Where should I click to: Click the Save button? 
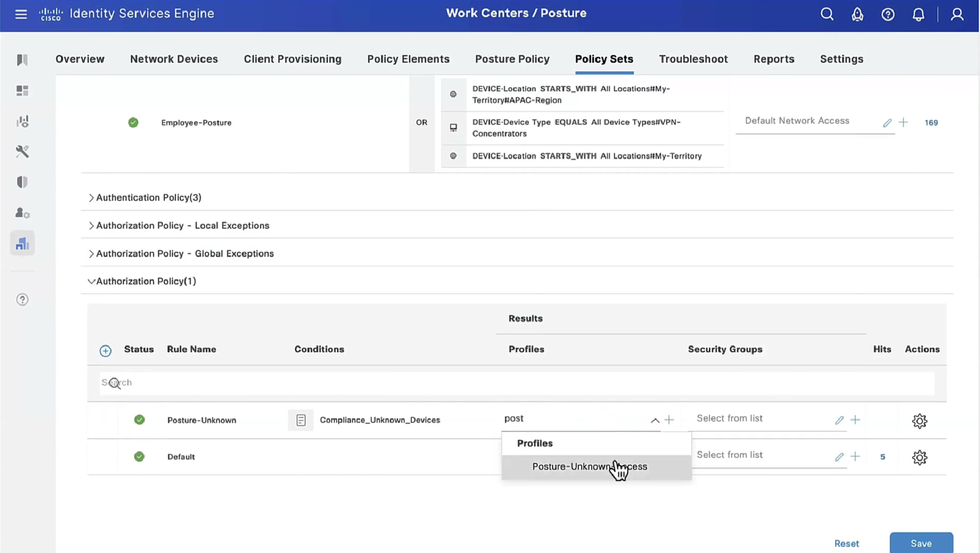click(921, 543)
